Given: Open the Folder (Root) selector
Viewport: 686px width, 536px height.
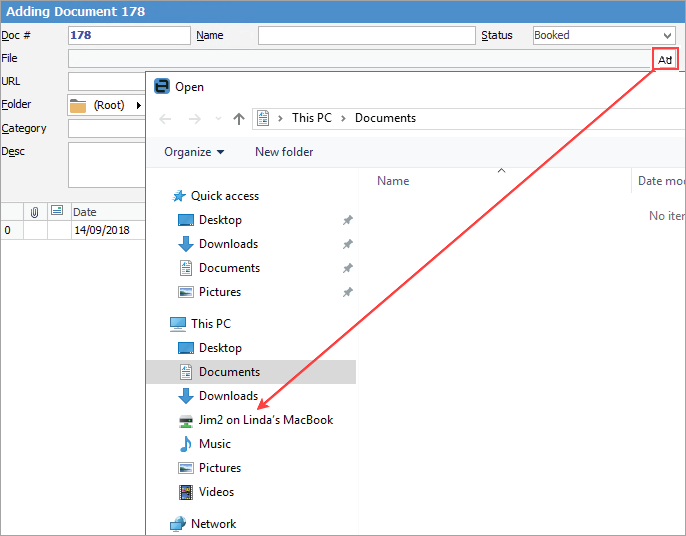Looking at the screenshot, I should tap(106, 105).
